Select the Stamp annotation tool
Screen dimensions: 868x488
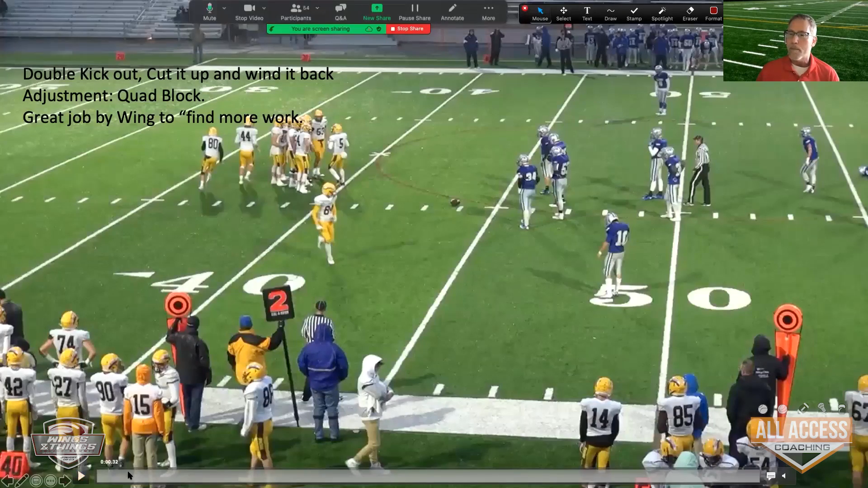point(634,13)
